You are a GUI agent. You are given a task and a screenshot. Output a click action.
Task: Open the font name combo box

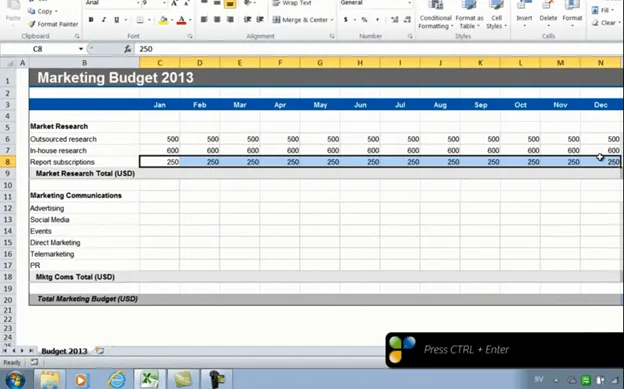113,3
